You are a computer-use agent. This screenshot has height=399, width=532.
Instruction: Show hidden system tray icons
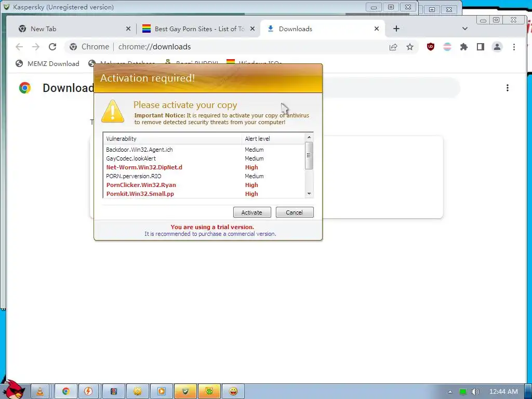coord(450,392)
